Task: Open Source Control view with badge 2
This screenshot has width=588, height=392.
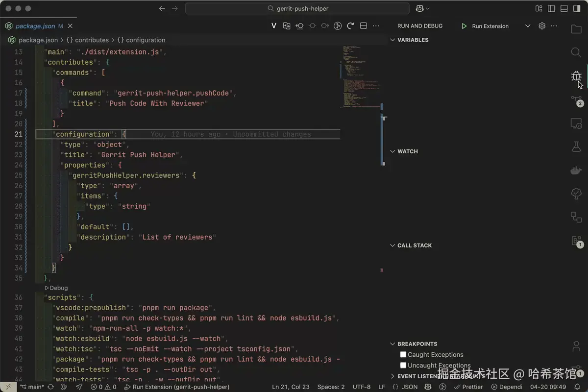Action: [576, 100]
